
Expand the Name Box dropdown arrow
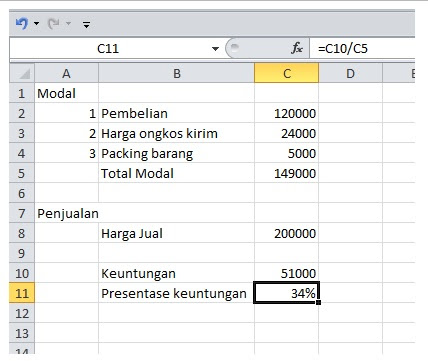[x=215, y=49]
